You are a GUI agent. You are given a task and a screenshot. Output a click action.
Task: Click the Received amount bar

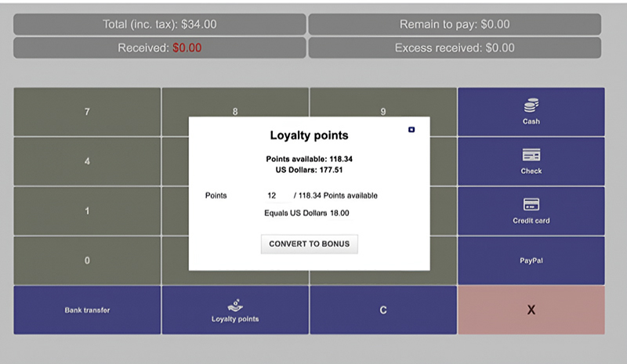(x=160, y=48)
